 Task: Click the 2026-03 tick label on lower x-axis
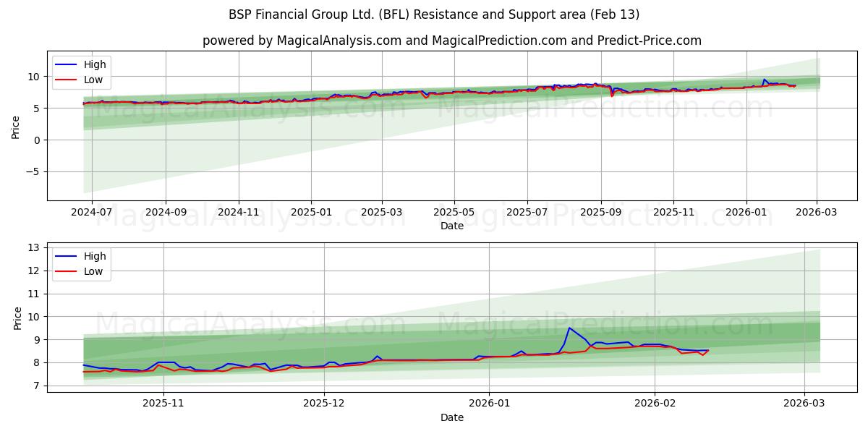point(804,404)
